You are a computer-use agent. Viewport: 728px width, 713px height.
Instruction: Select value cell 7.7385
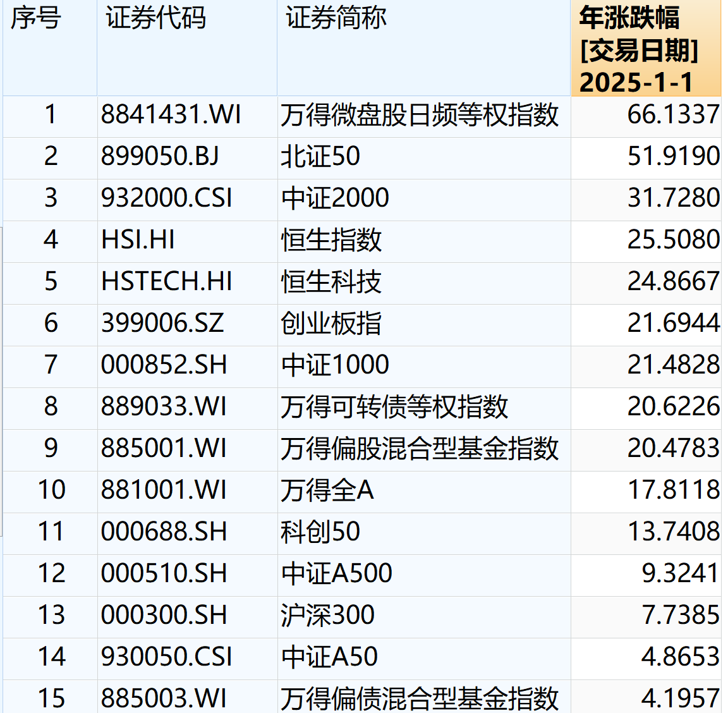(646, 618)
